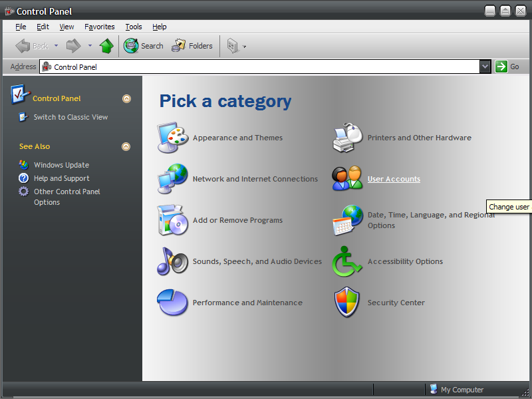Open the Accessibility Options wheelchair icon

click(x=347, y=261)
